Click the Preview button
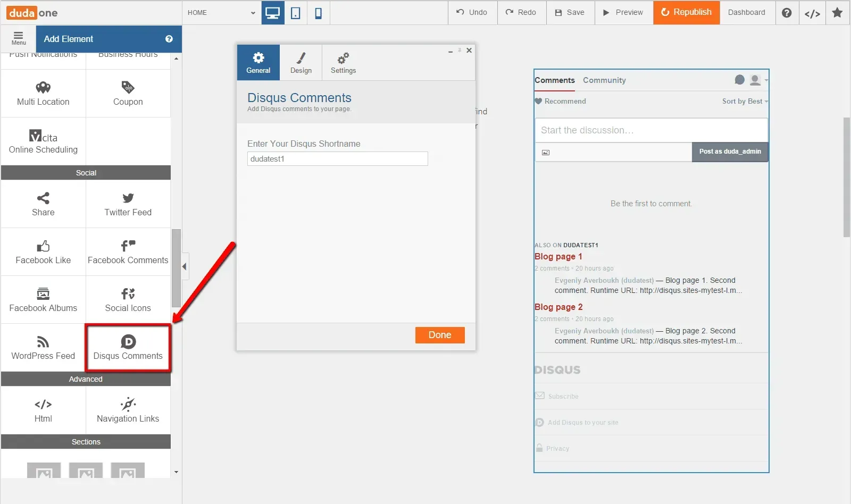 pos(623,13)
